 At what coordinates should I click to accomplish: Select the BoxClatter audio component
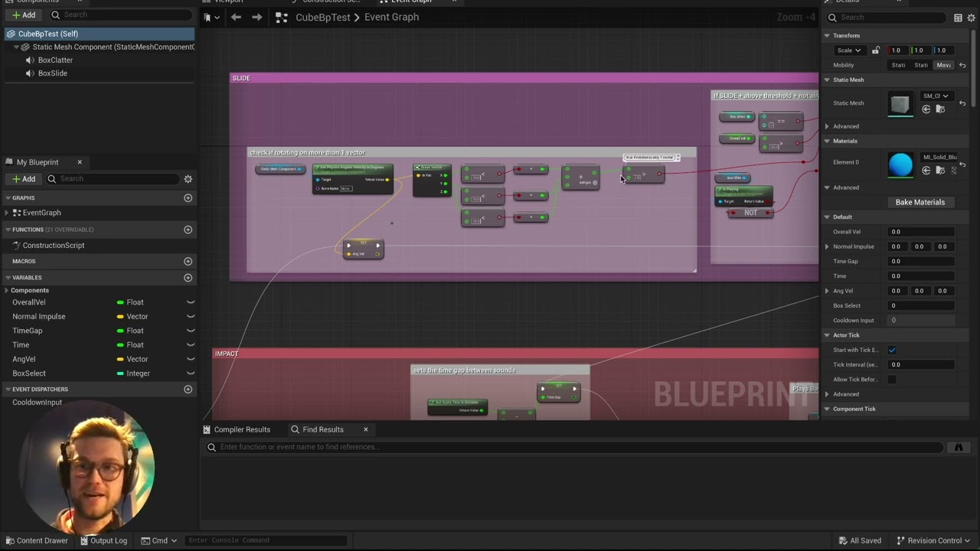tap(55, 60)
